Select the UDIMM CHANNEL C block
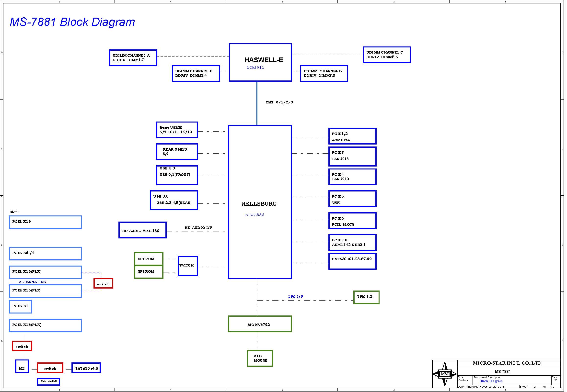This screenshot has height=392, width=567. pyautogui.click(x=387, y=55)
